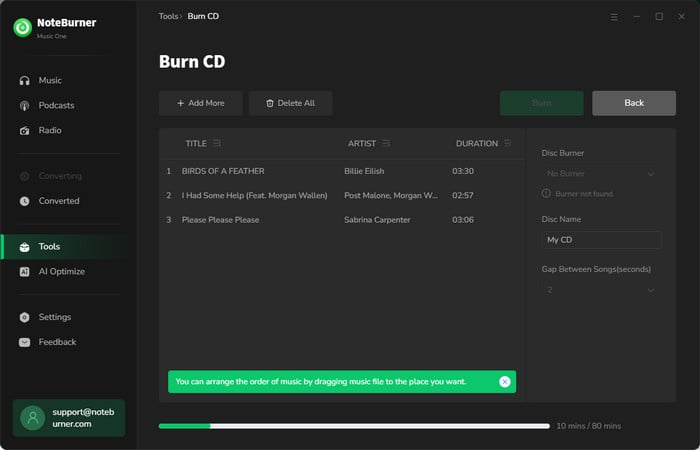Open Music via the headphones icon
700x450 pixels.
click(25, 80)
